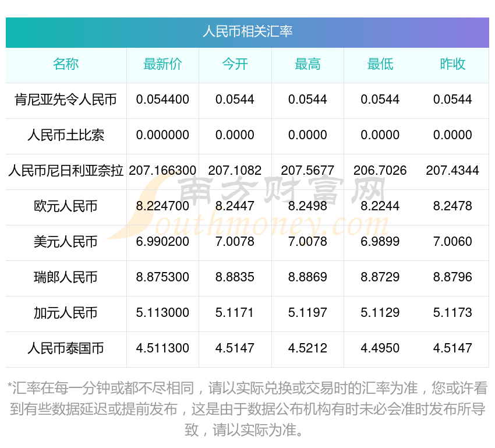Click the 今开 column header

pos(235,65)
